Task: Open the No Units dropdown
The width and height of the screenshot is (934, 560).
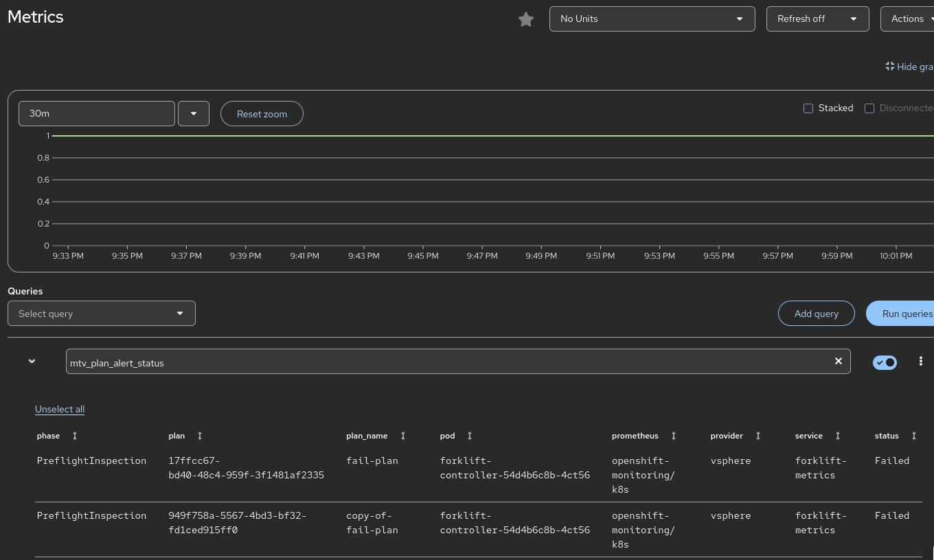Action: click(x=652, y=19)
